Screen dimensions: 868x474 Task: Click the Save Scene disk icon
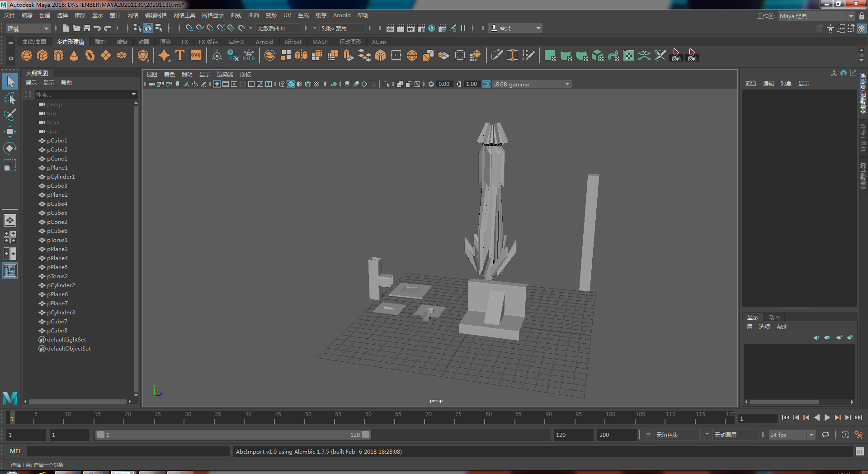click(x=87, y=28)
